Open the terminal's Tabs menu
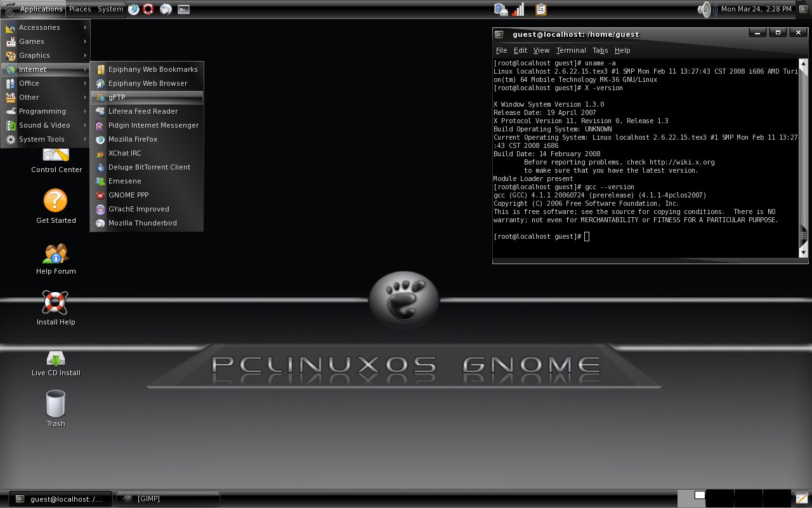 tap(600, 50)
